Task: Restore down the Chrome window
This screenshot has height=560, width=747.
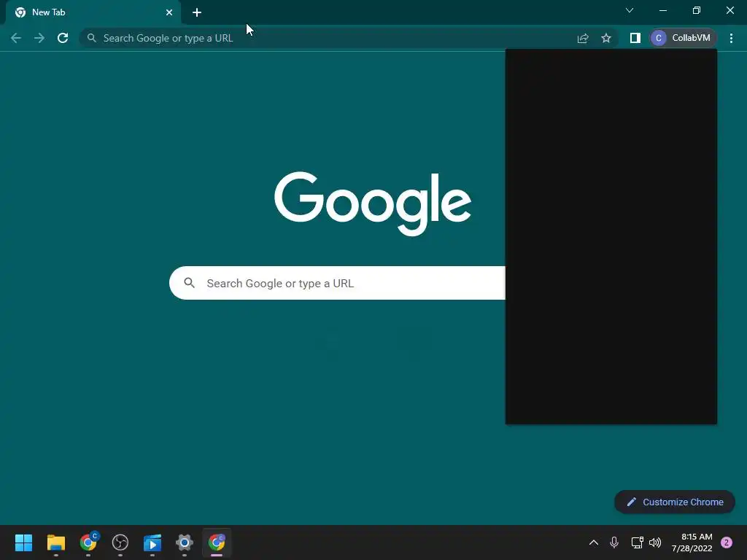Action: point(696,10)
